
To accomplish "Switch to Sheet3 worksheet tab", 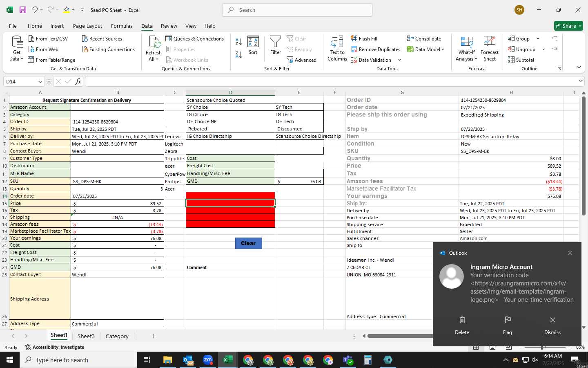I will pyautogui.click(x=86, y=336).
